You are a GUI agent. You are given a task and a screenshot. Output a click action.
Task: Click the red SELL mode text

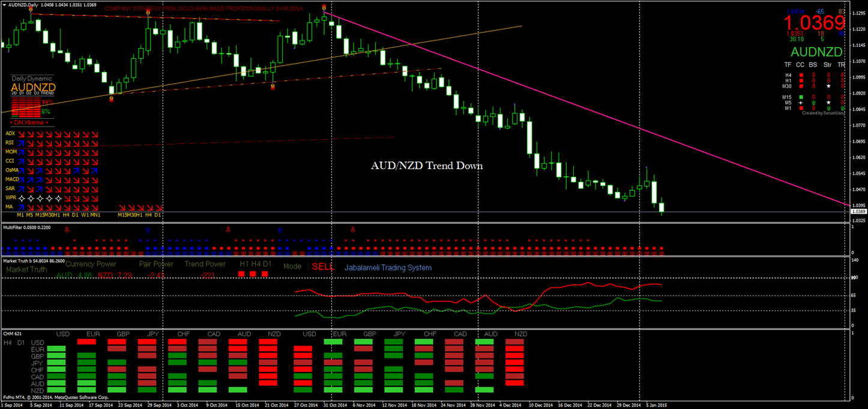pos(322,267)
